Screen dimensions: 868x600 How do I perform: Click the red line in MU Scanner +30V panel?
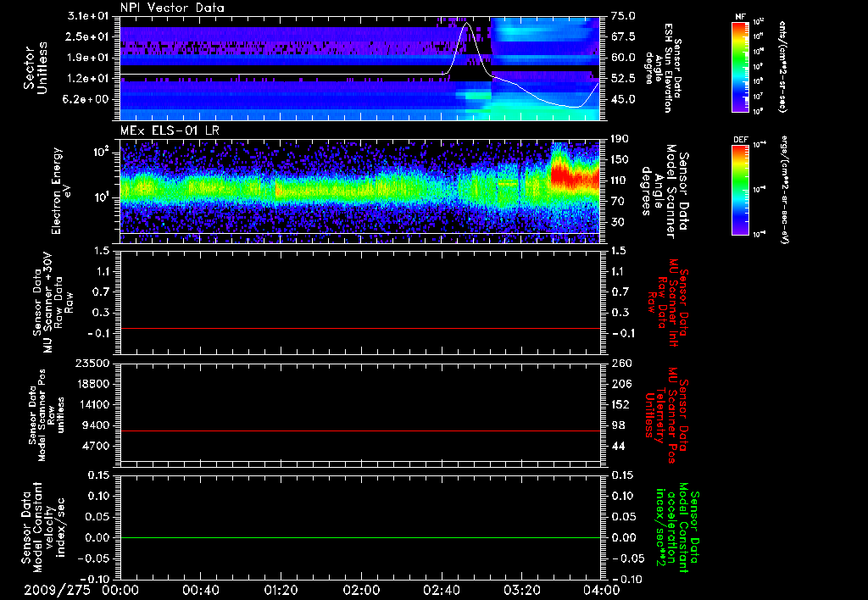359,328
